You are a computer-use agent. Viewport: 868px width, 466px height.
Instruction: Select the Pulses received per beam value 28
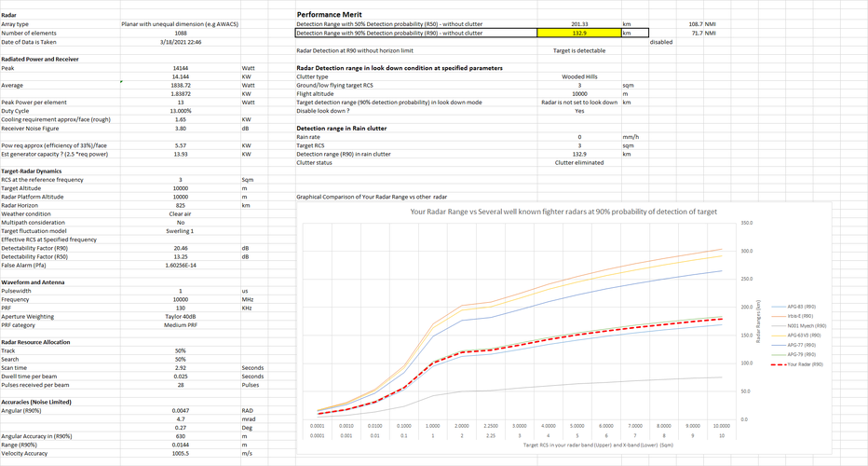click(181, 385)
